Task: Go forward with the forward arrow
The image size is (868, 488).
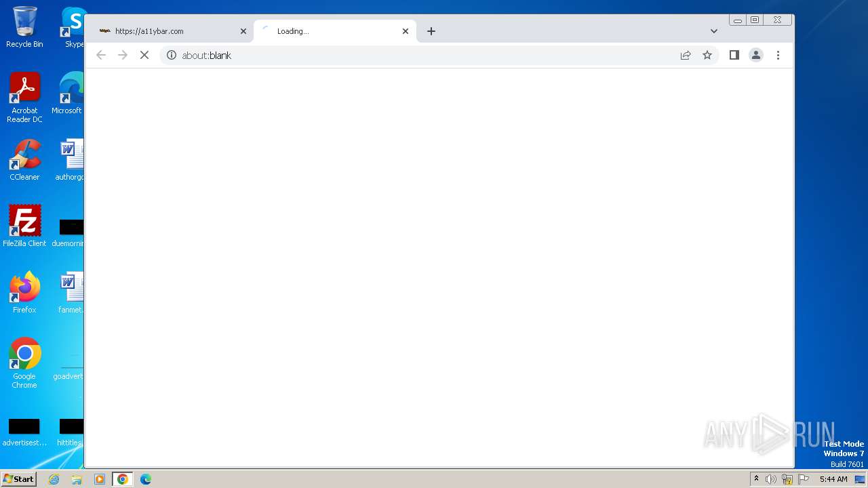Action: click(x=123, y=55)
